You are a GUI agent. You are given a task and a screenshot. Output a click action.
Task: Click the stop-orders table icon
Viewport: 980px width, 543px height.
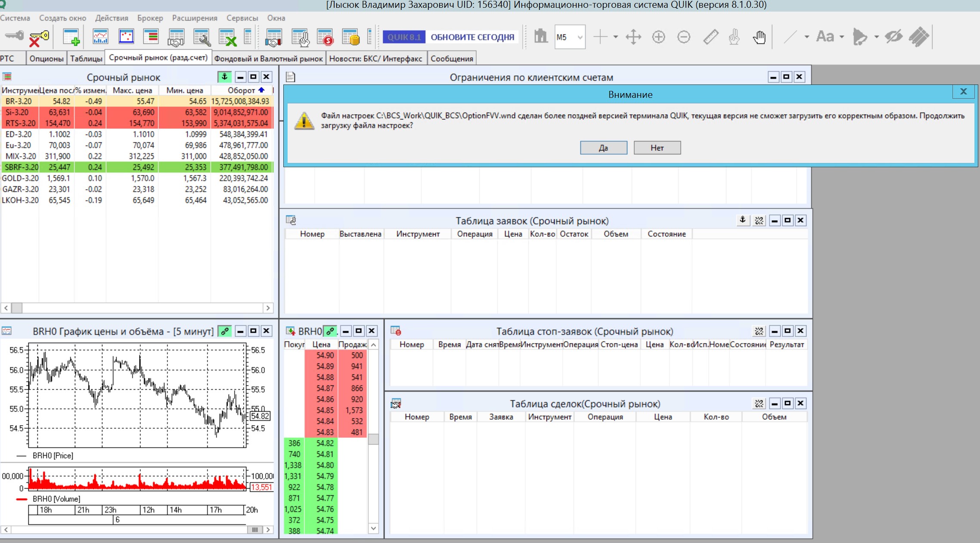tap(325, 37)
